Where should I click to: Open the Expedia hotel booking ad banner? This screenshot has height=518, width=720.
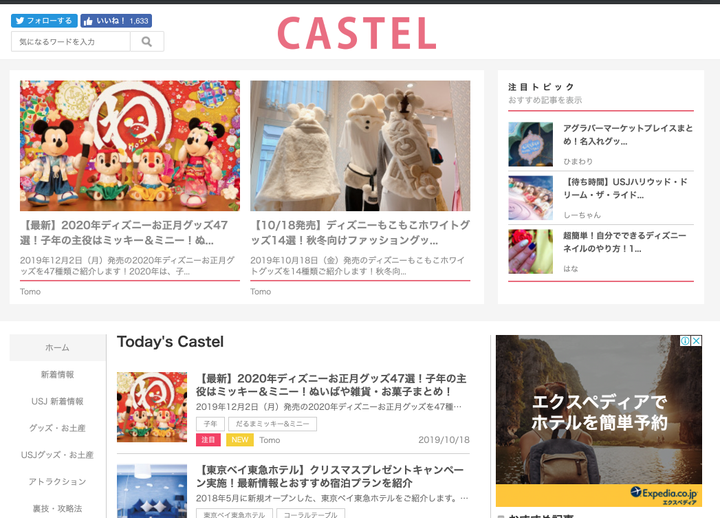click(x=599, y=421)
